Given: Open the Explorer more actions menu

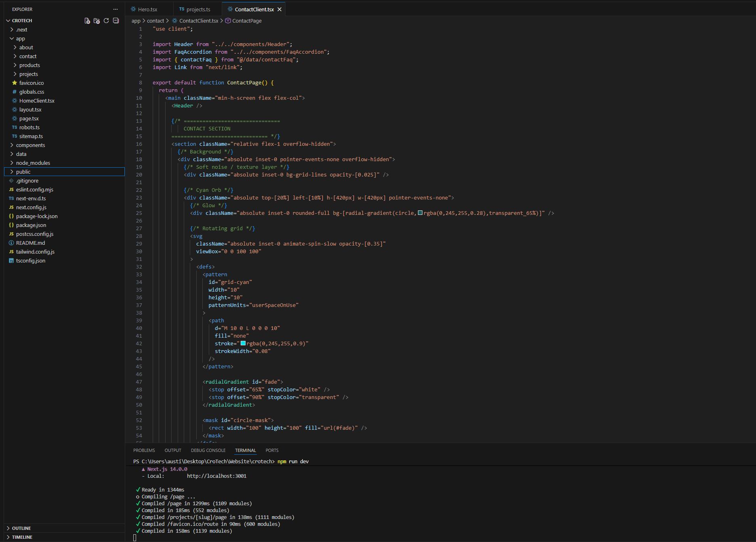Looking at the screenshot, I should click(115, 9).
